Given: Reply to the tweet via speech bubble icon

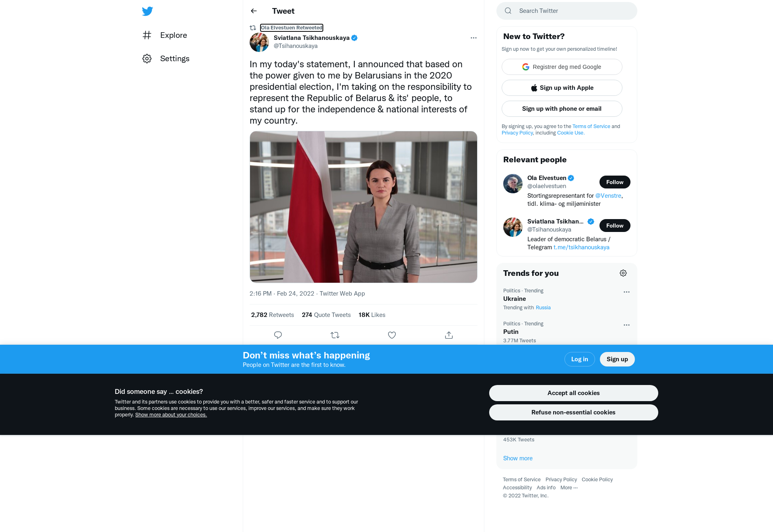Looking at the screenshot, I should (278, 335).
